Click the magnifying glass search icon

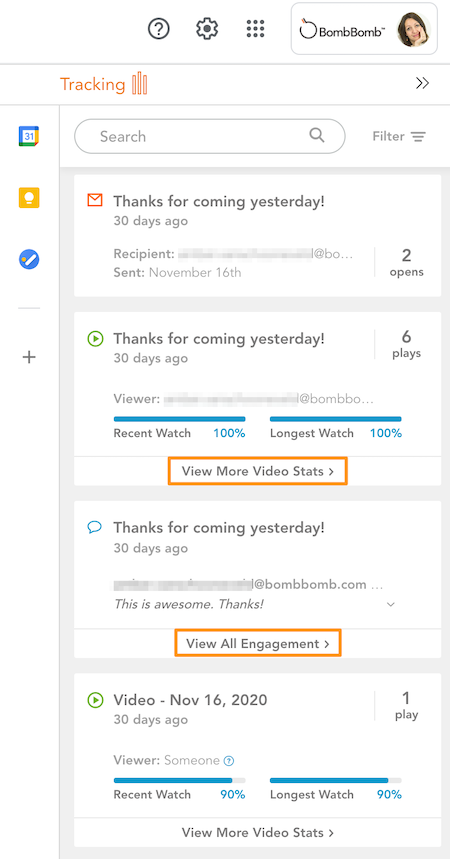click(x=317, y=135)
